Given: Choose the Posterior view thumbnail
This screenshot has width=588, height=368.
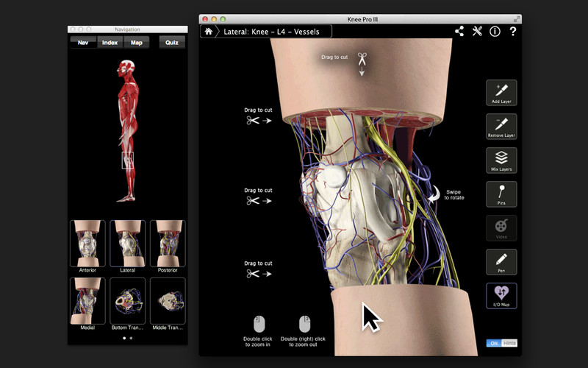Looking at the screenshot, I should coord(168,244).
